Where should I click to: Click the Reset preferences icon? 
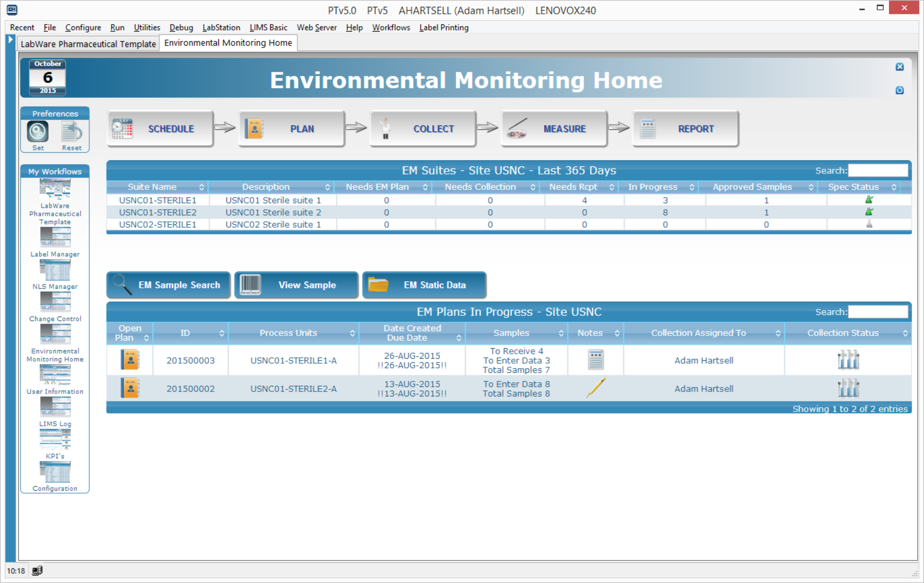click(71, 132)
